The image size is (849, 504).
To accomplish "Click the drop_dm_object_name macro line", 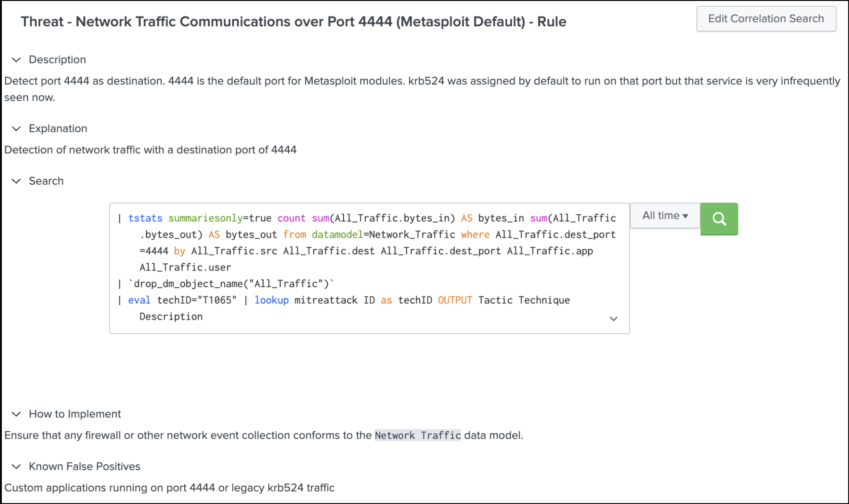I will 231,284.
